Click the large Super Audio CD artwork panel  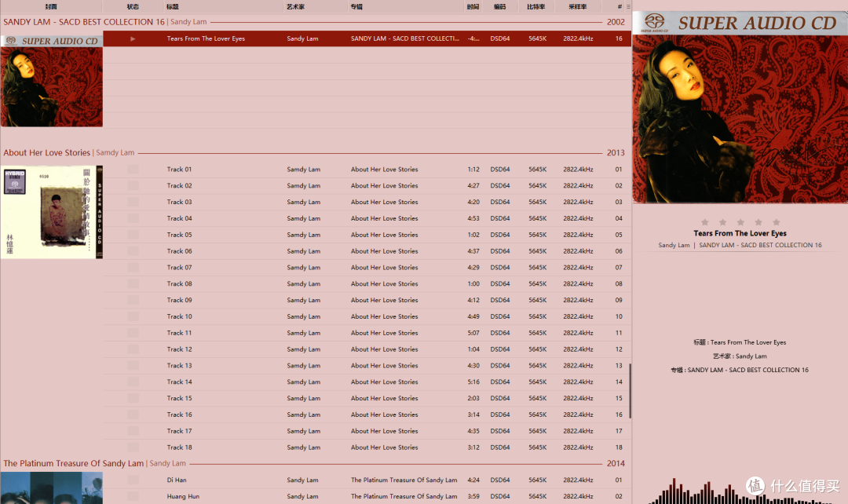click(x=740, y=107)
